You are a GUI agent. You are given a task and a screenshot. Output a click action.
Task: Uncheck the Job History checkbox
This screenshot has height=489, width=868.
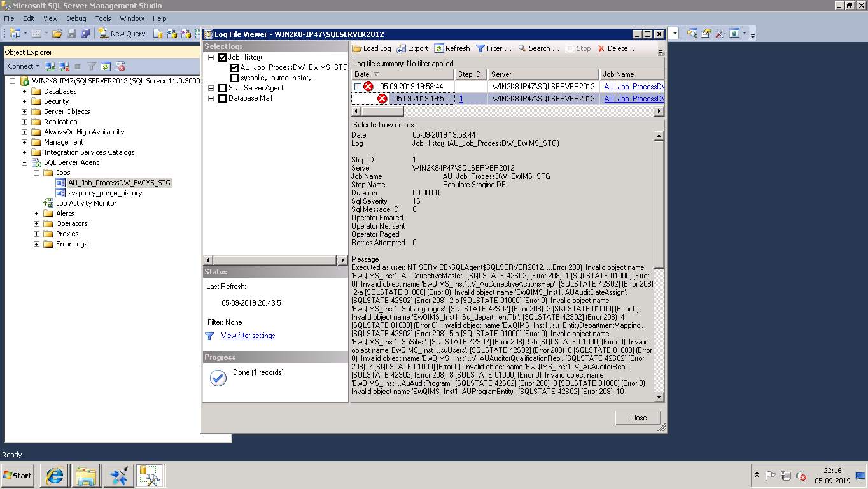click(x=222, y=57)
